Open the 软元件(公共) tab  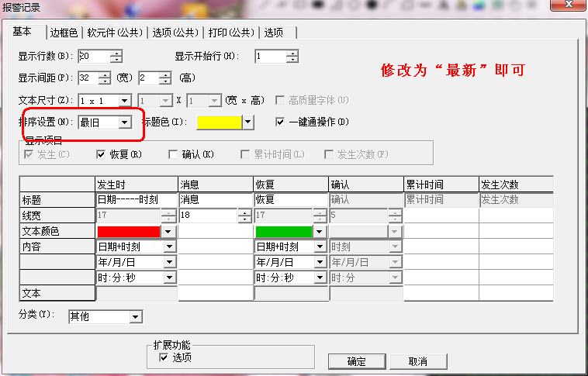coord(114,33)
